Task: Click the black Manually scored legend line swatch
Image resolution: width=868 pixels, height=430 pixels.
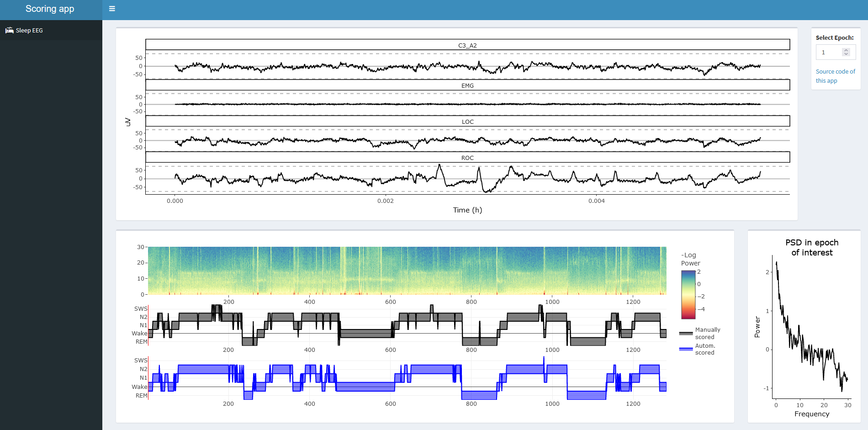Action: click(x=686, y=334)
